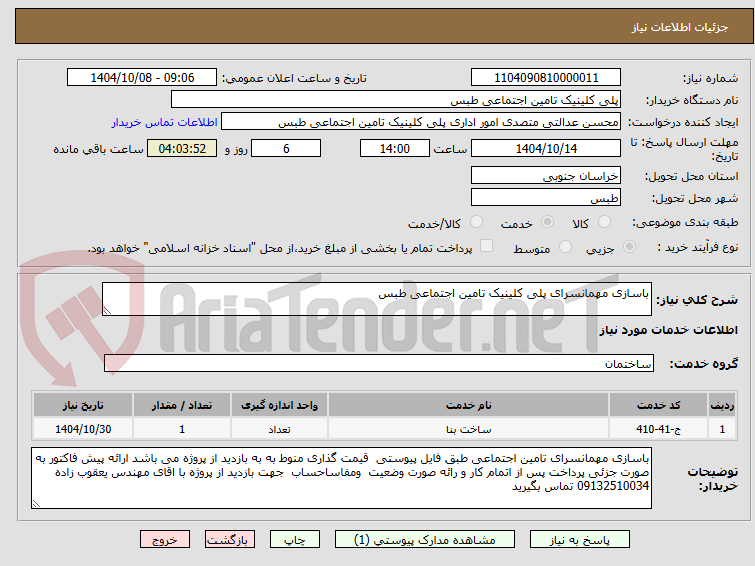Toggle the اسناد خزانه اسلامی payment checkbox
This screenshot has width=755, height=566.
(x=487, y=246)
